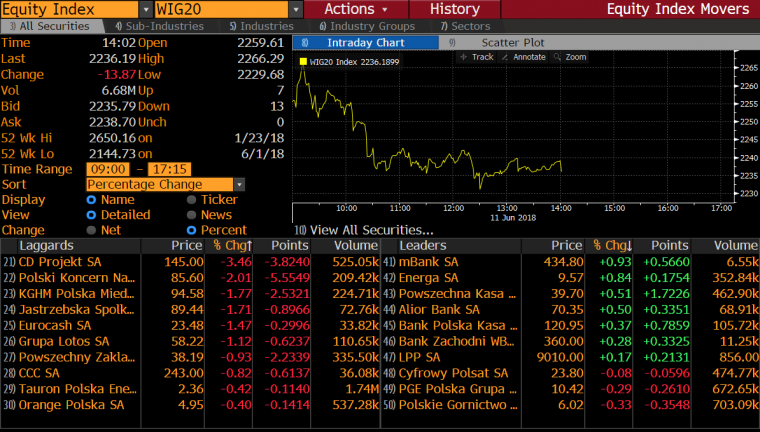Open the Equity Index dropdown arrow
Image resolution: width=760 pixels, height=432 pixels.
tap(145, 9)
